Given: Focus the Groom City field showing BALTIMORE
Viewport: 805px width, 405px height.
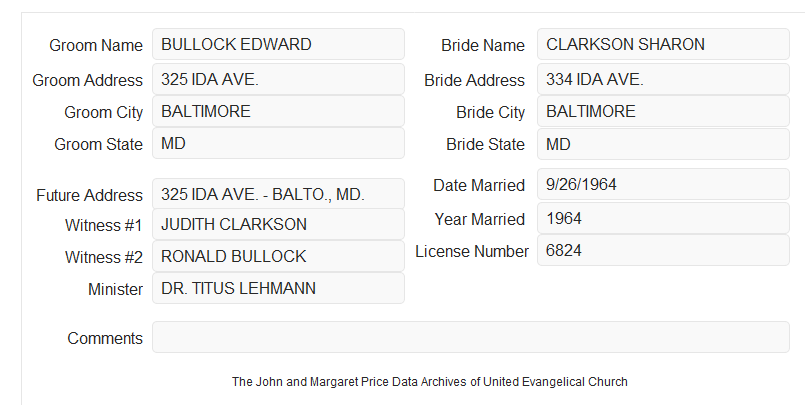Looking at the screenshot, I should point(278,111).
